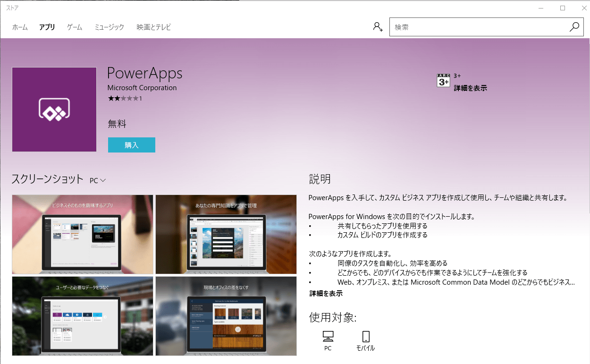Click the 使用対象: heading
This screenshot has height=364, width=590.
[333, 317]
